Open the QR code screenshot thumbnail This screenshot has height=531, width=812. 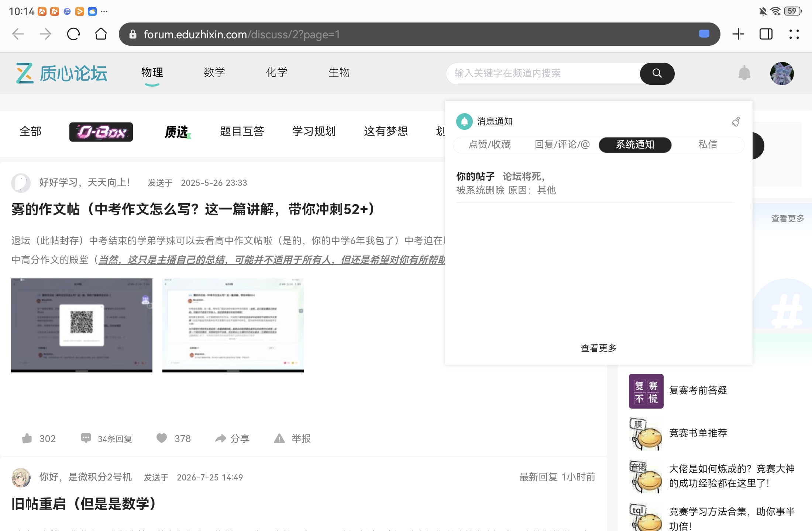82,325
